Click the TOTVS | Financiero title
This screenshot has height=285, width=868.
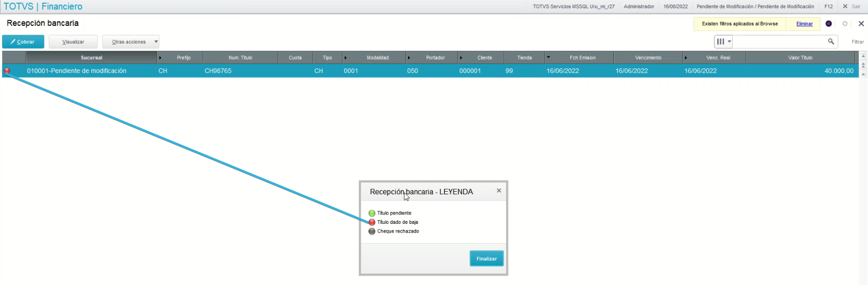pyautogui.click(x=43, y=7)
